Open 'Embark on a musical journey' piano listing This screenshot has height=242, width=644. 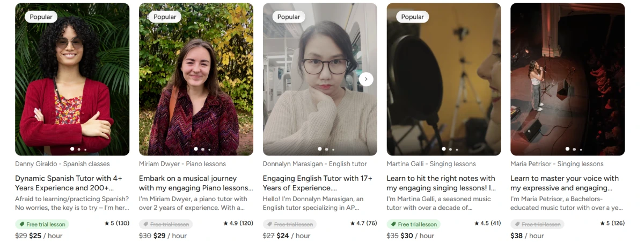coord(196,183)
